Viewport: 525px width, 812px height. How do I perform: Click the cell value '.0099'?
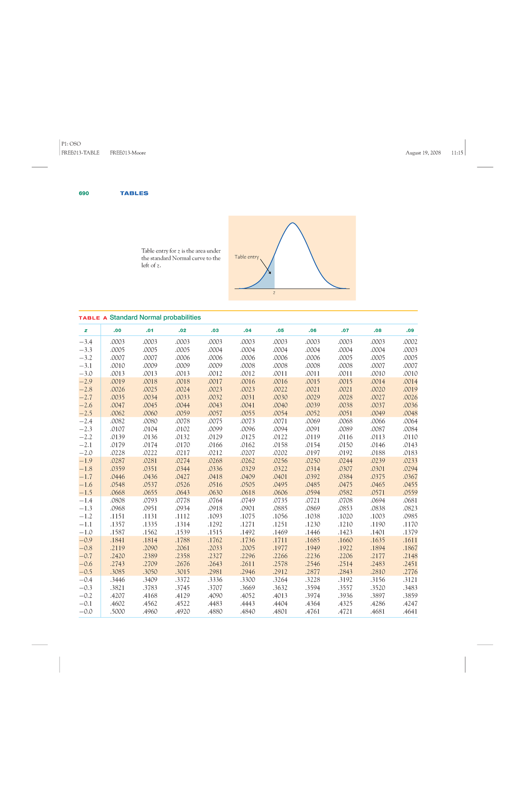[215, 429]
